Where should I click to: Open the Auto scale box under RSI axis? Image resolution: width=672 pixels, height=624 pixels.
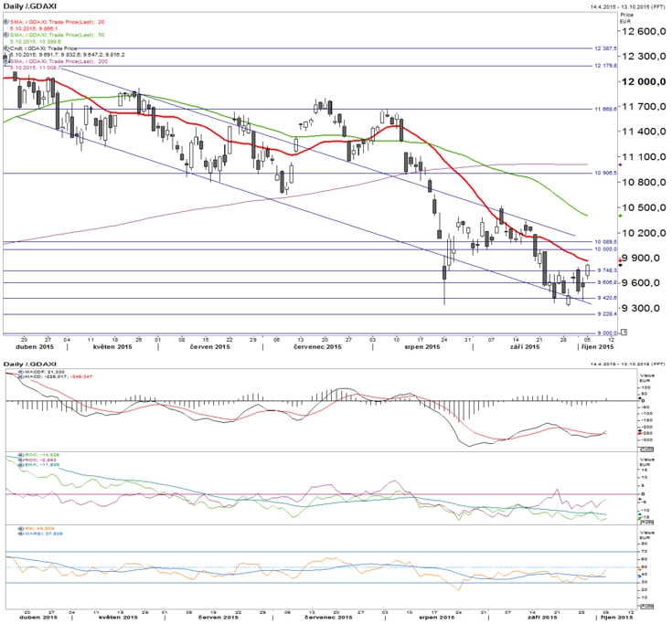pyautogui.click(x=646, y=606)
